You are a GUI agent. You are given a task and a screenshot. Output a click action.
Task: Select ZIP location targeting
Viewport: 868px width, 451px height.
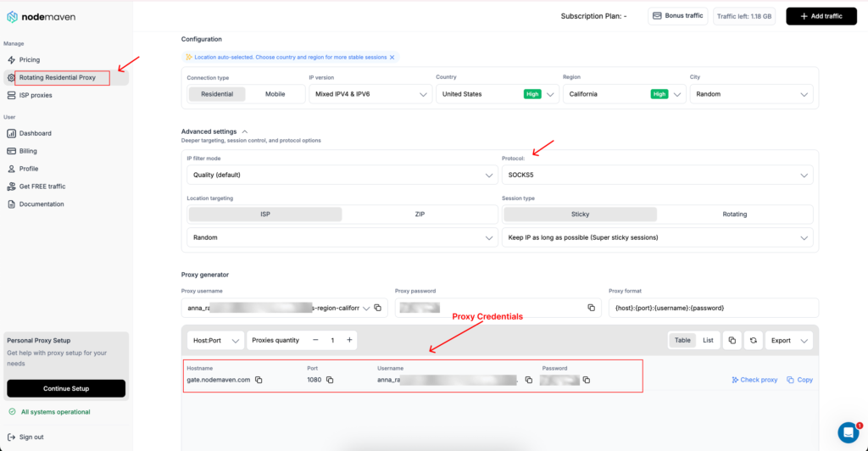point(420,214)
